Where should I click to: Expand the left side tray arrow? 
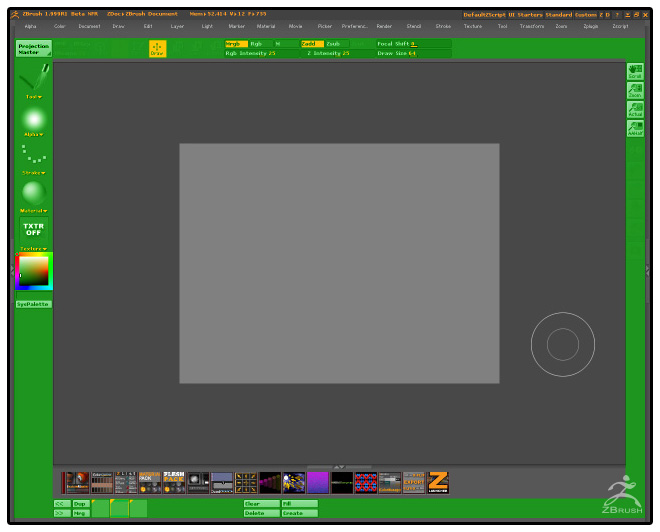[x=12, y=271]
